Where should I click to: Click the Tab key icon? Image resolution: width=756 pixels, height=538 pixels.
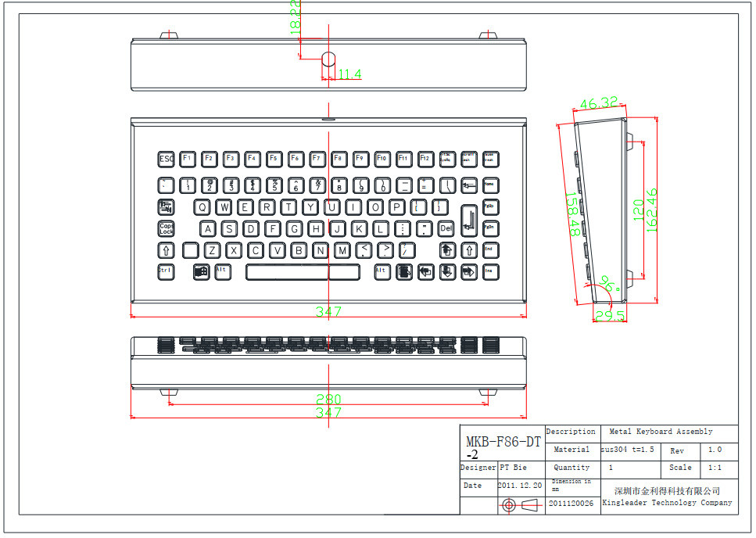[x=167, y=207]
